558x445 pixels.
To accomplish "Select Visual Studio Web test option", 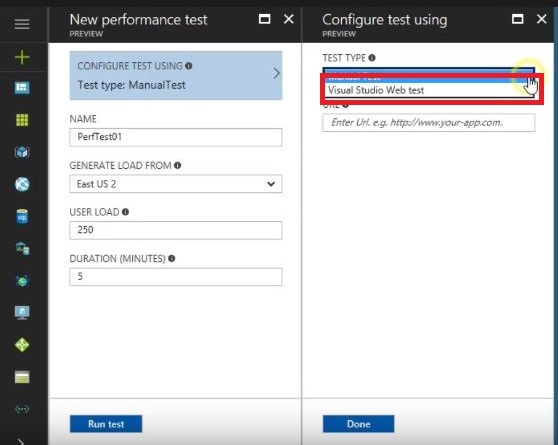I will point(429,90).
